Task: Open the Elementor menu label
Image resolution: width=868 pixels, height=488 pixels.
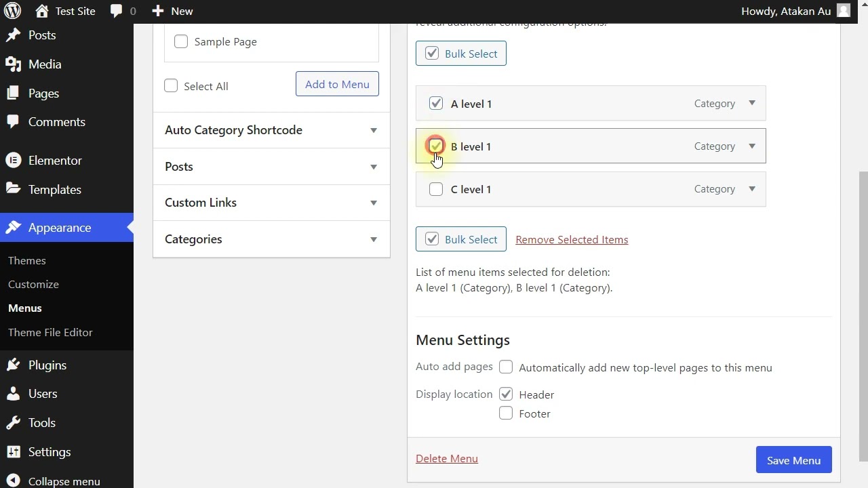Action: click(55, 161)
